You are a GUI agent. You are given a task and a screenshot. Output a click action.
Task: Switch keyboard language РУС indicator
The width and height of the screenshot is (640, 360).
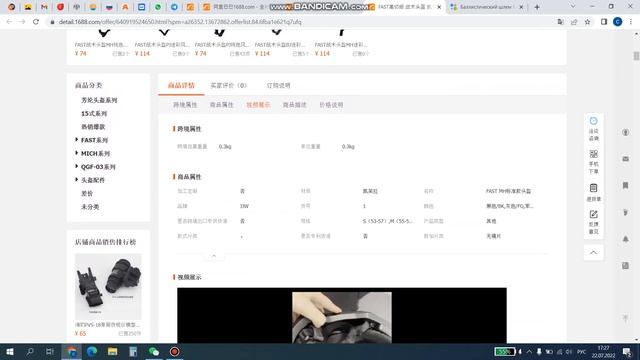[x=582, y=351]
